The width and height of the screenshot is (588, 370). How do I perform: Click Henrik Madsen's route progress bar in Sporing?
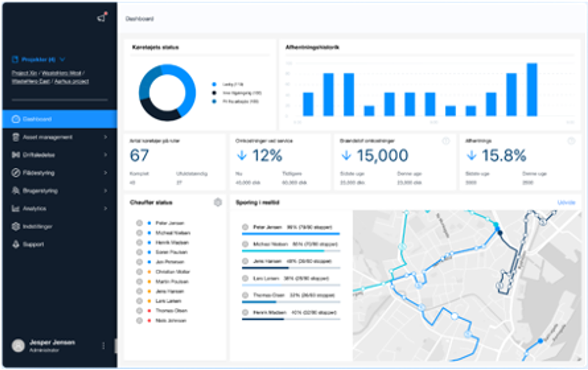[x=291, y=319]
